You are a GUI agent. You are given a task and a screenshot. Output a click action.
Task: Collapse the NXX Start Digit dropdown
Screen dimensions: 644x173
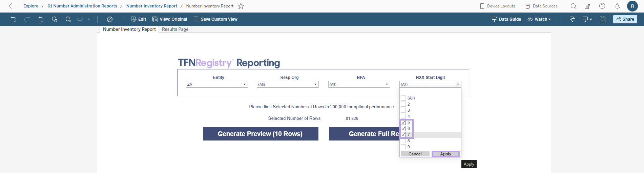pos(430,84)
